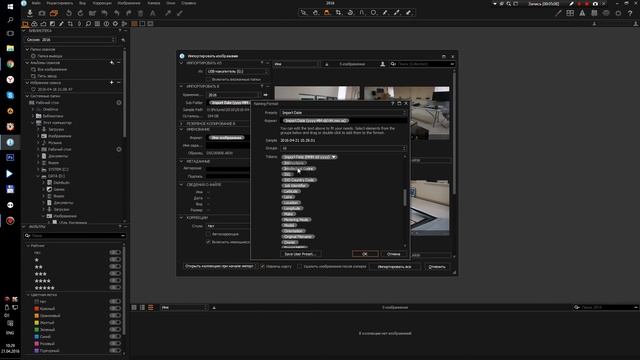Collapse the 'Метаданные' section
Viewport: 640px width, 360px height.
(182, 162)
